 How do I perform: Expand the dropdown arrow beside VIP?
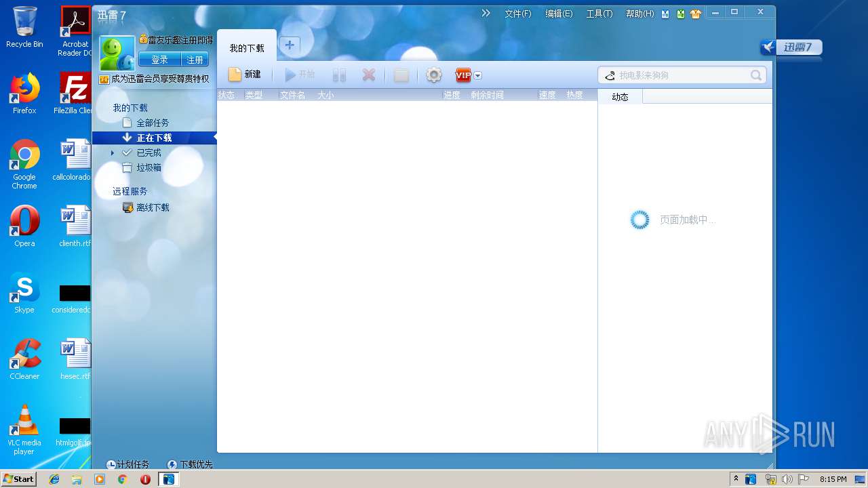[478, 76]
